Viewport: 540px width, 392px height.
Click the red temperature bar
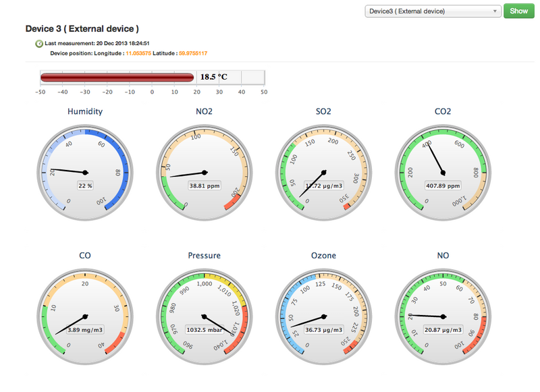[117, 78]
